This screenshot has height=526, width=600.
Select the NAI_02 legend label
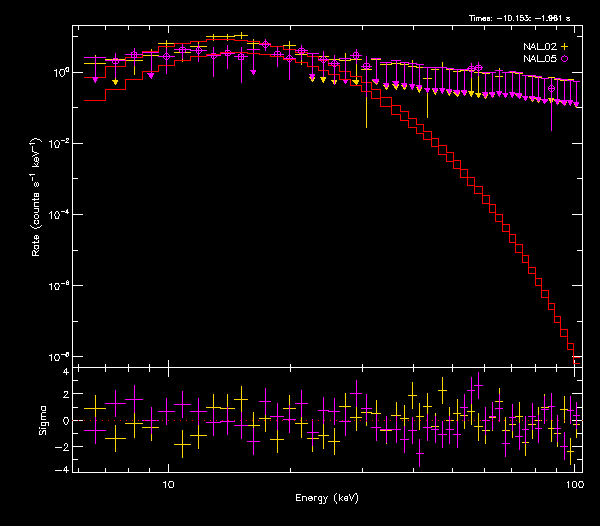(539, 47)
